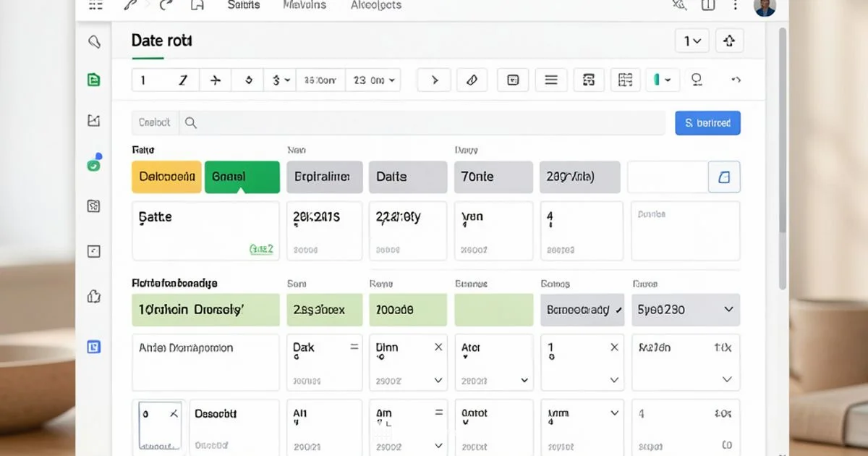The height and width of the screenshot is (456, 868).
Task: Open the fill color tool in the toolbar
Action: click(x=247, y=80)
